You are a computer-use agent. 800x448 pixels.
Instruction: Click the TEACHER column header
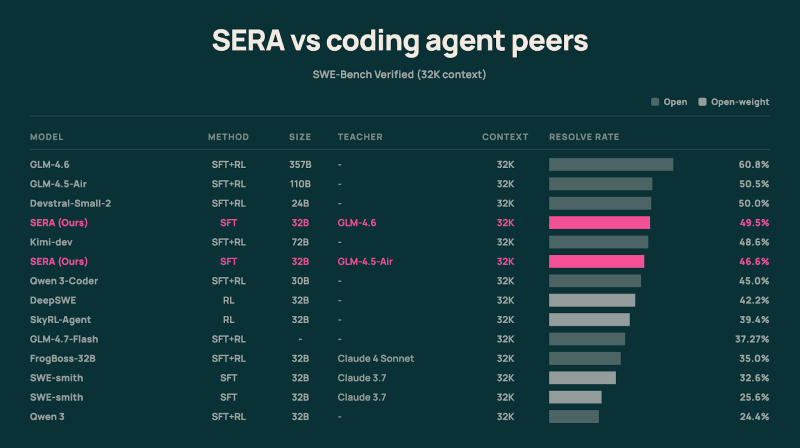click(360, 137)
